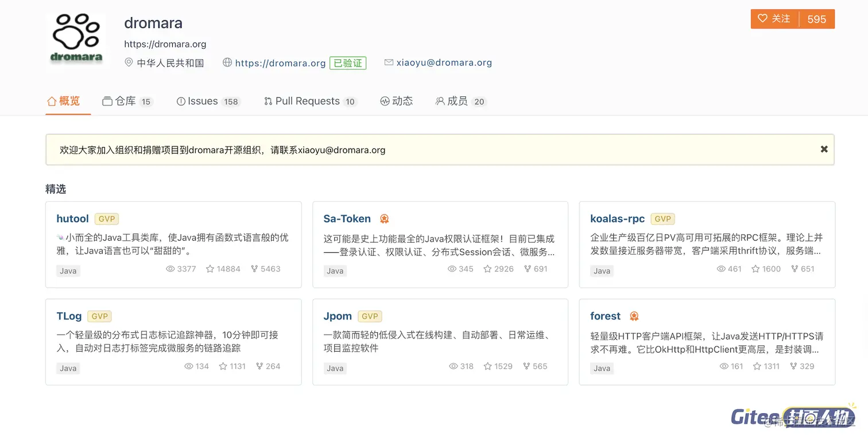Screen dimensions: 868x440
Task: Click the GVP badge on hutool
Action: (x=107, y=219)
